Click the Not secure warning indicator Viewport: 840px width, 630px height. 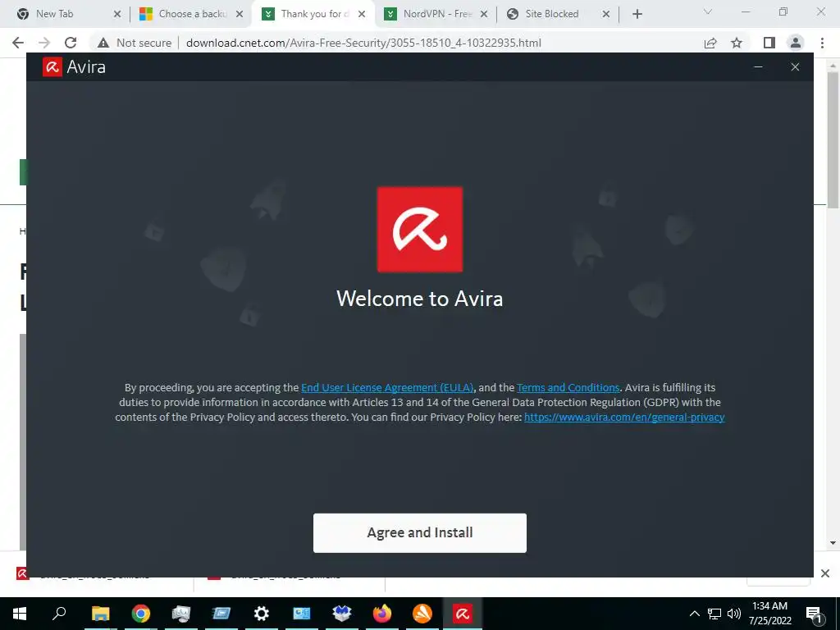[135, 43]
